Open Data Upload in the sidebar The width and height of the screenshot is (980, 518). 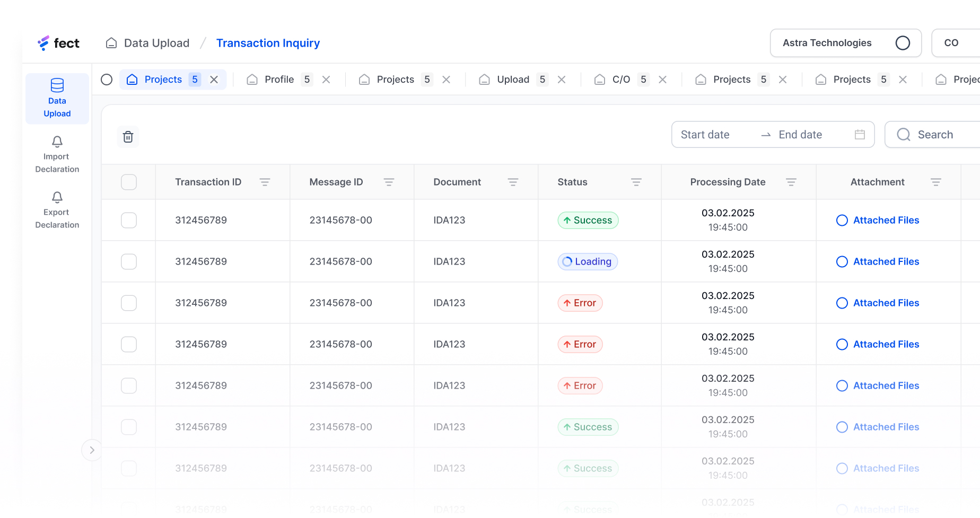pyautogui.click(x=57, y=99)
